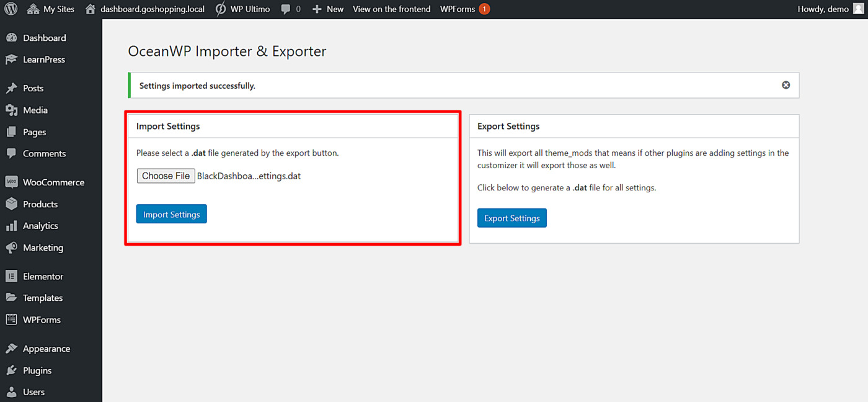Image resolution: width=868 pixels, height=402 pixels.
Task: Click the Analytics bar chart icon
Action: coord(11,226)
